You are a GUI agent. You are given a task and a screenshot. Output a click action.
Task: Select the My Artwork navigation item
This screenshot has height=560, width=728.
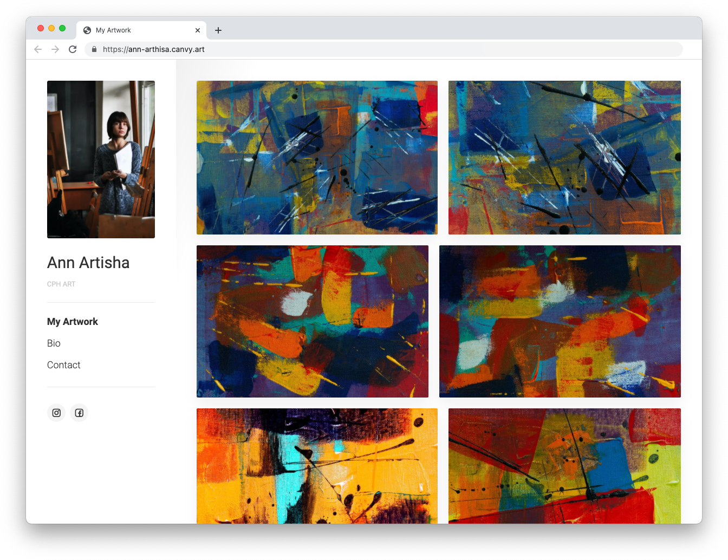pos(72,321)
